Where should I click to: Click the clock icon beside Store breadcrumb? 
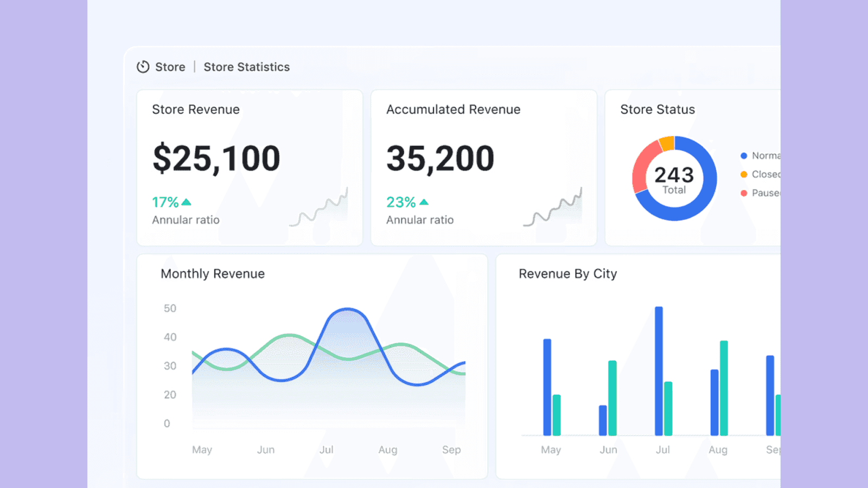143,67
